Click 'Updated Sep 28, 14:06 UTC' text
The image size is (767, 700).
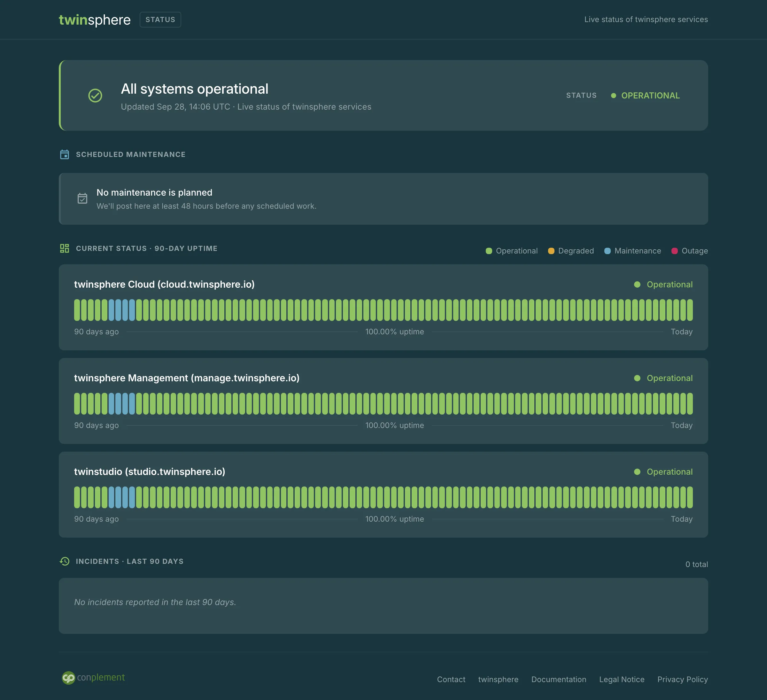175,107
